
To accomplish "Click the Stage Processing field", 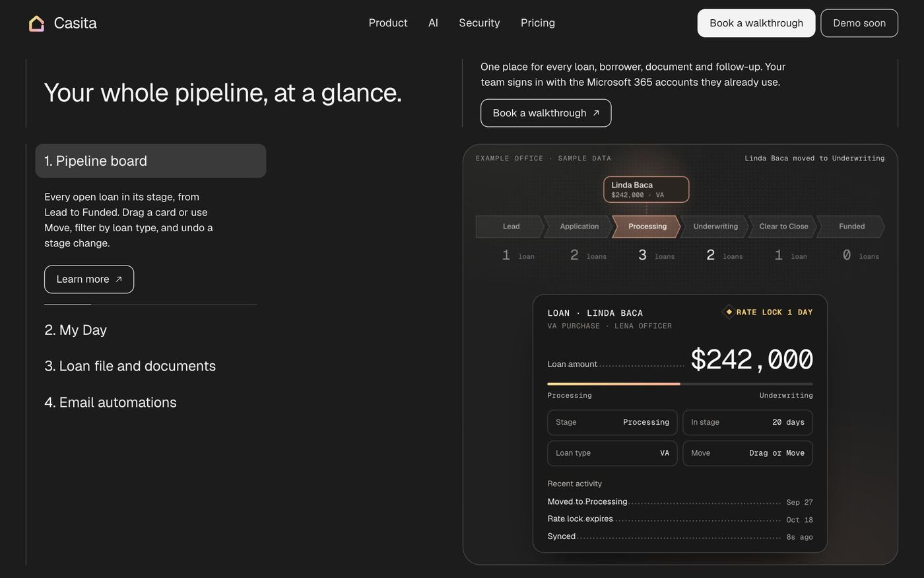I will coord(612,423).
